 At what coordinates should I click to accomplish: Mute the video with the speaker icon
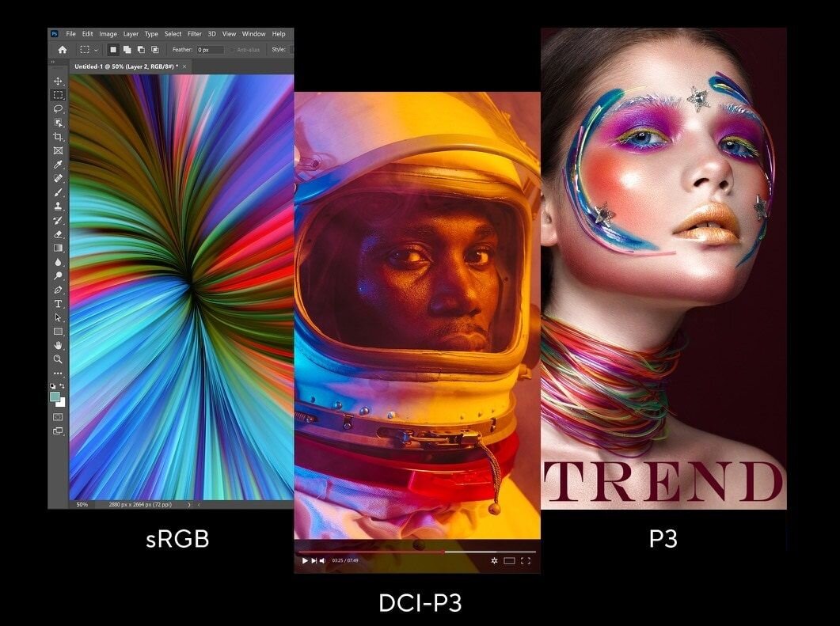(323, 560)
